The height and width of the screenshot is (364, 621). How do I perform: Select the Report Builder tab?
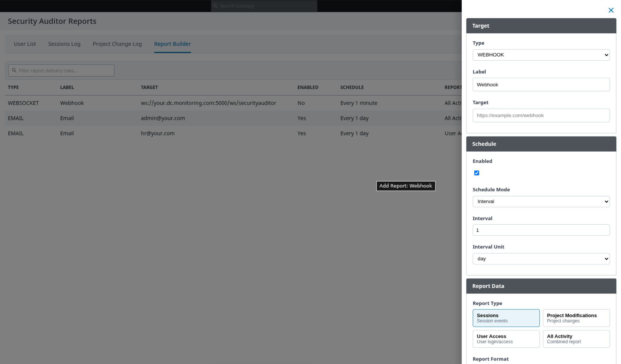pyautogui.click(x=172, y=44)
